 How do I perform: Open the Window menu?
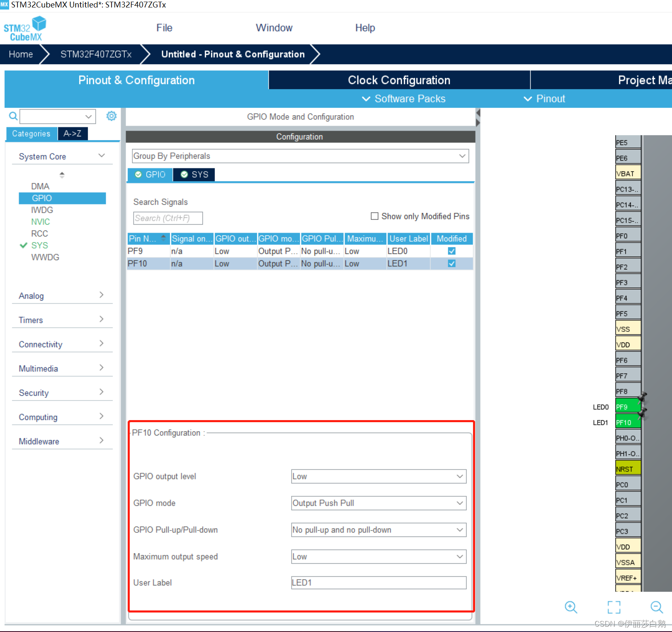(x=274, y=28)
